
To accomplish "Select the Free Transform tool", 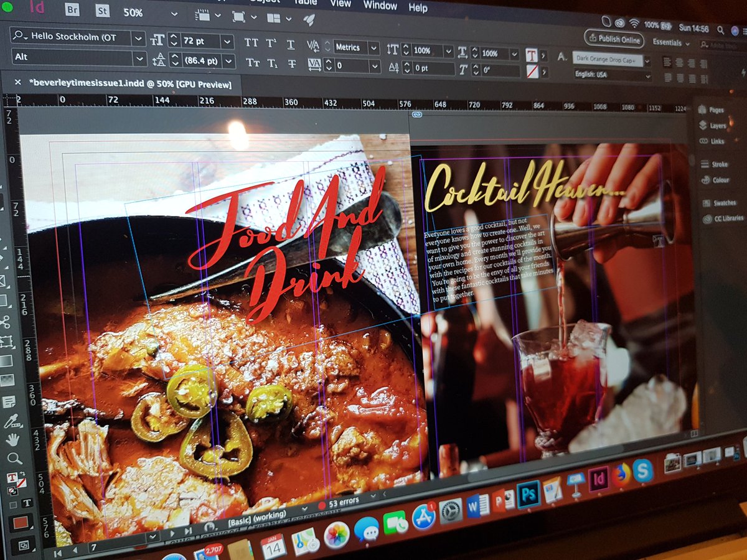I will (6, 342).
